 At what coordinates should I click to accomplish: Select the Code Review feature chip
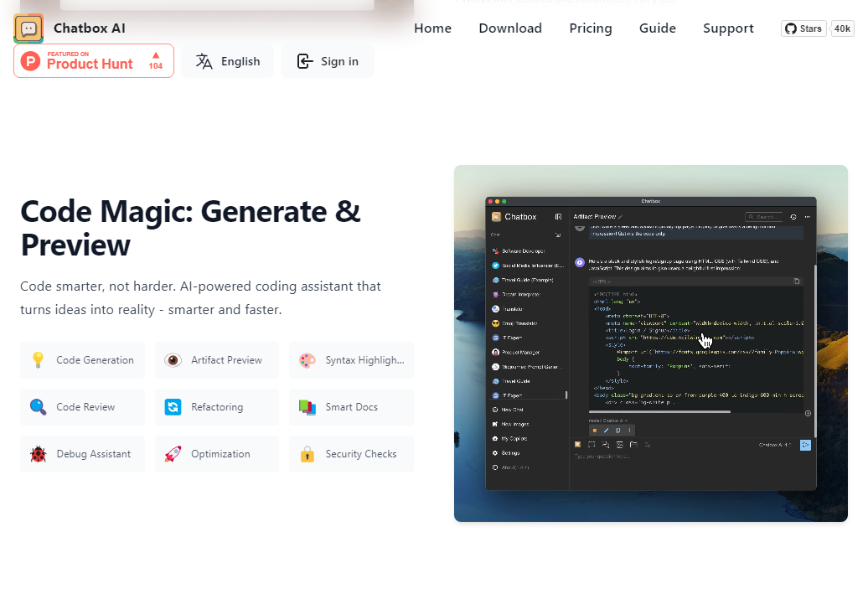point(82,407)
